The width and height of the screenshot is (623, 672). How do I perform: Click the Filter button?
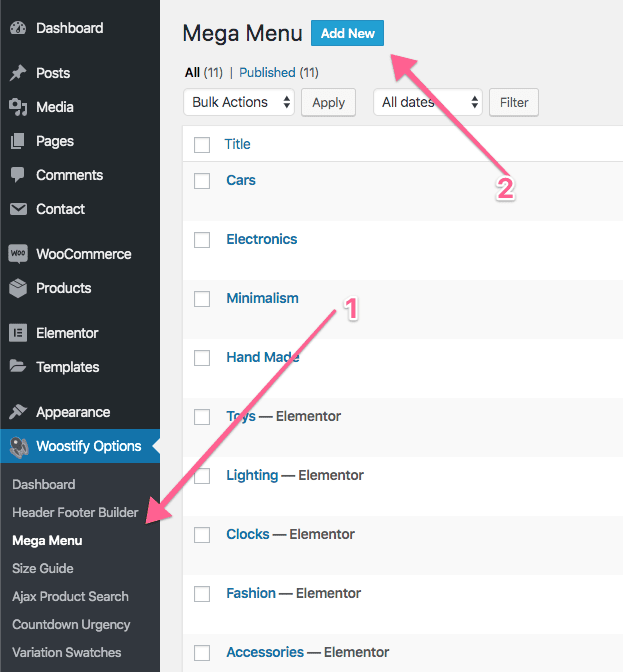click(x=514, y=102)
